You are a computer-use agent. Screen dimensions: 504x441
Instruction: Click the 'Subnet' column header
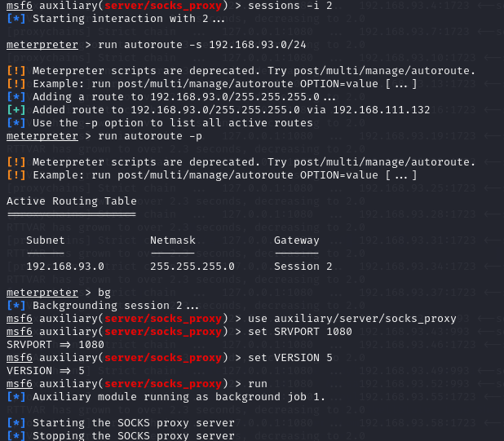tap(46, 240)
